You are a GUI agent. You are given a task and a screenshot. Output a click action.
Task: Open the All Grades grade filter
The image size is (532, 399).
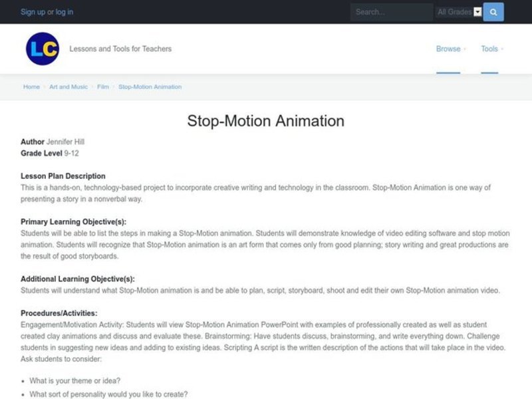(460, 12)
